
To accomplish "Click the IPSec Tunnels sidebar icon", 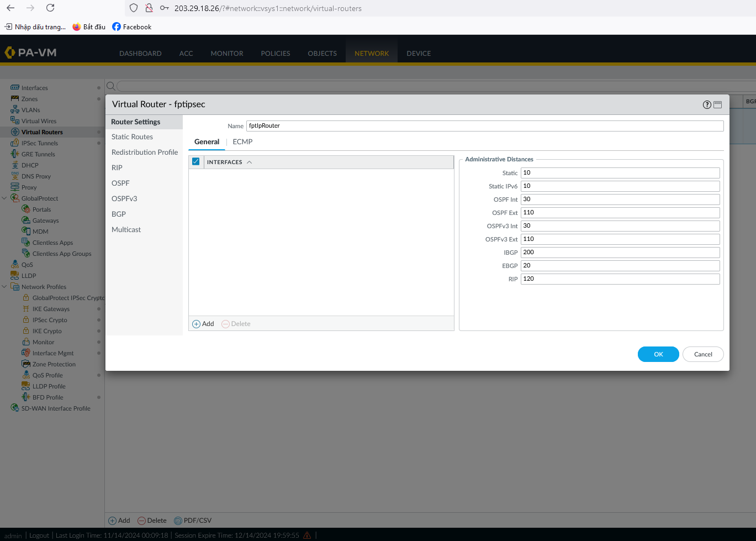I will pos(15,143).
